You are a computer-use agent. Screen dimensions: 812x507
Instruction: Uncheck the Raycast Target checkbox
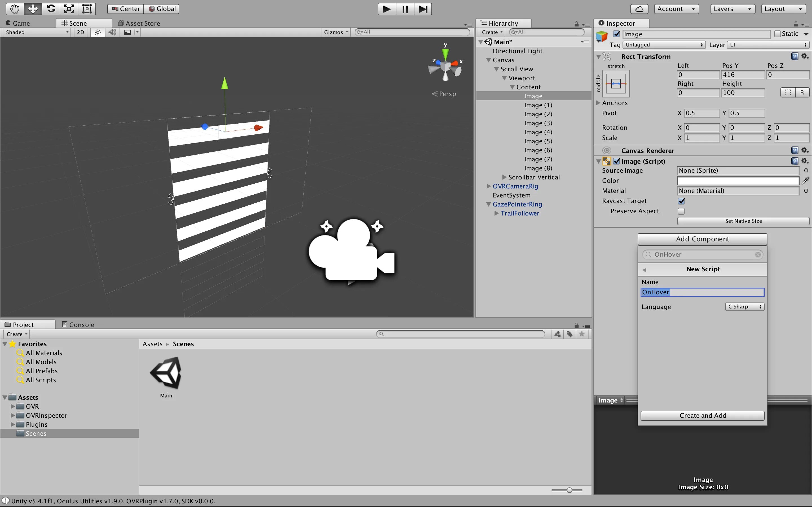(x=681, y=201)
